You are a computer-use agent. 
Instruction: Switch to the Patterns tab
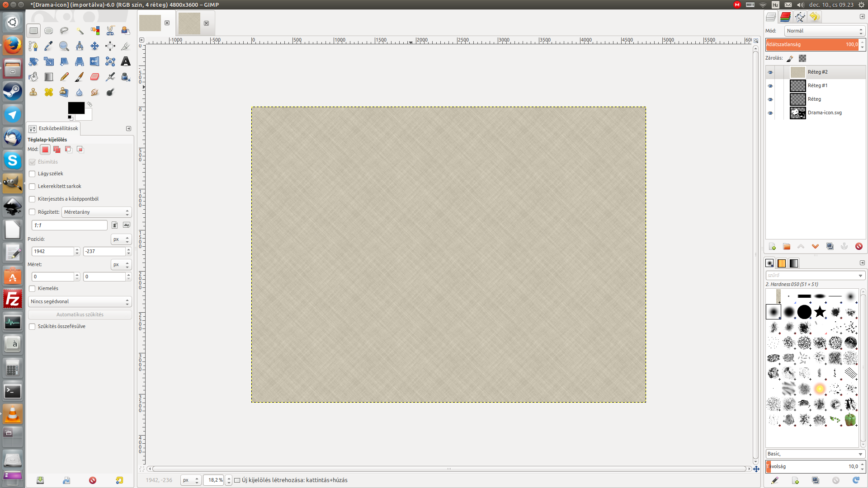[x=782, y=263]
